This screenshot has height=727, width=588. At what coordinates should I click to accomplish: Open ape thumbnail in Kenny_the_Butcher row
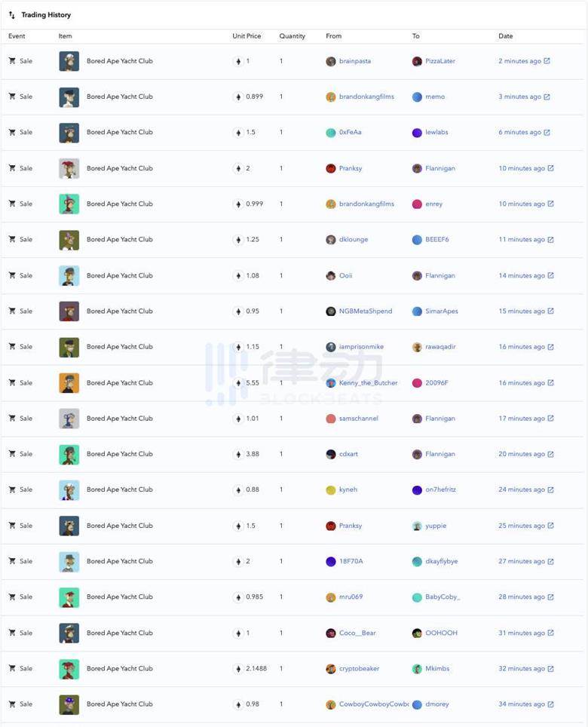[x=69, y=383]
